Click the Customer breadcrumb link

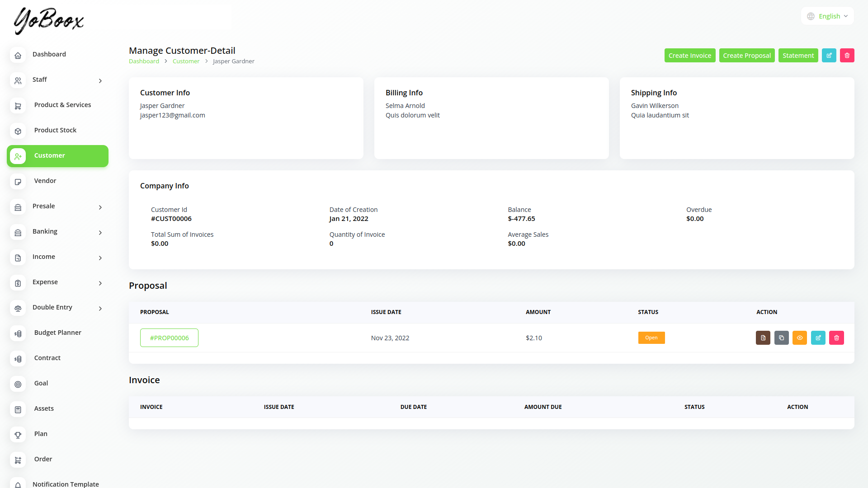[x=186, y=61]
